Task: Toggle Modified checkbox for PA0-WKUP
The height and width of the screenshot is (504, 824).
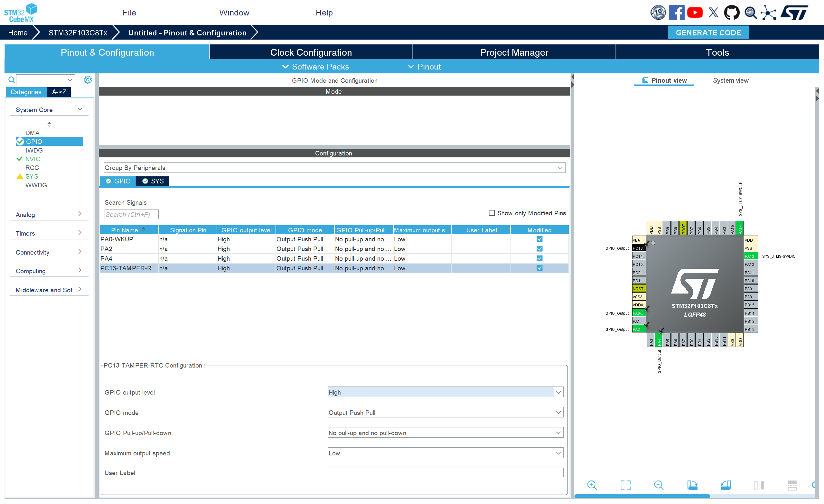Action: point(539,239)
